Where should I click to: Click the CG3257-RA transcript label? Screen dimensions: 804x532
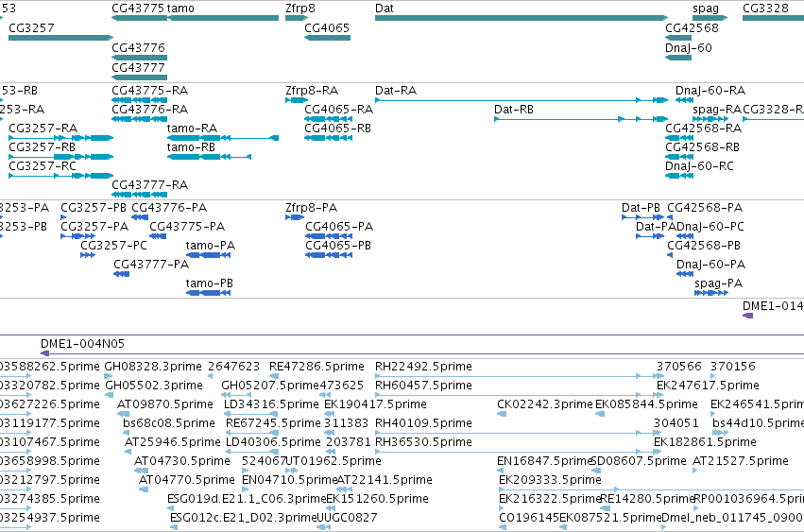point(43,129)
